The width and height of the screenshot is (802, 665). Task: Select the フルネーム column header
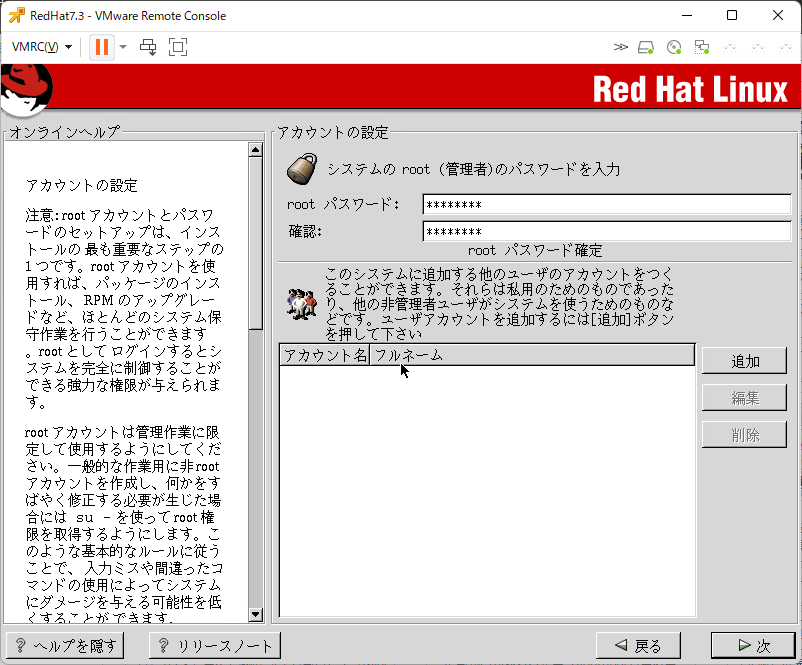(532, 355)
